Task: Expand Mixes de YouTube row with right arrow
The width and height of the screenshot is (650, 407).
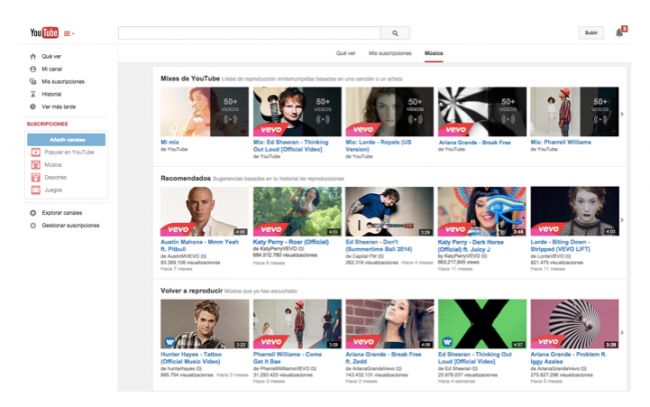Action: (x=622, y=114)
